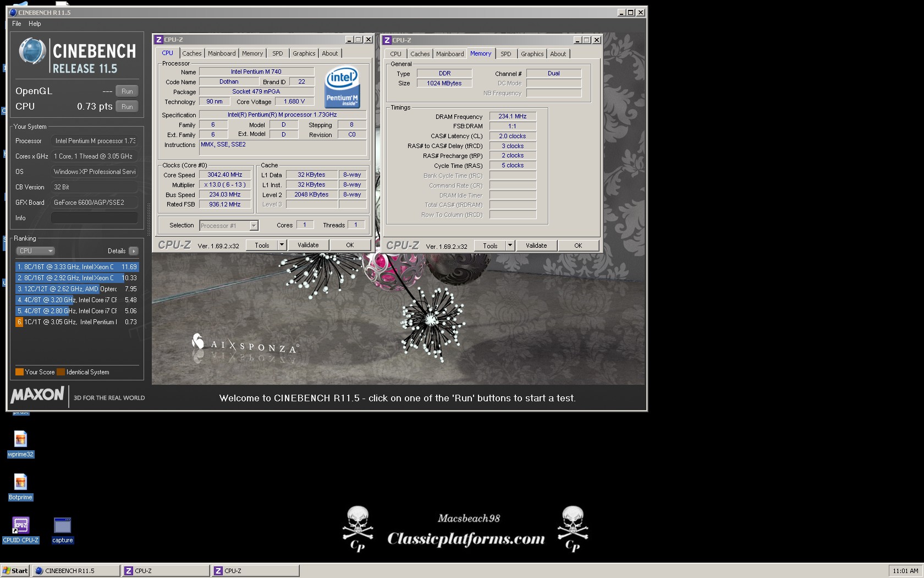
Task: Click OK in Memory CPU-Z window
Action: pos(578,246)
